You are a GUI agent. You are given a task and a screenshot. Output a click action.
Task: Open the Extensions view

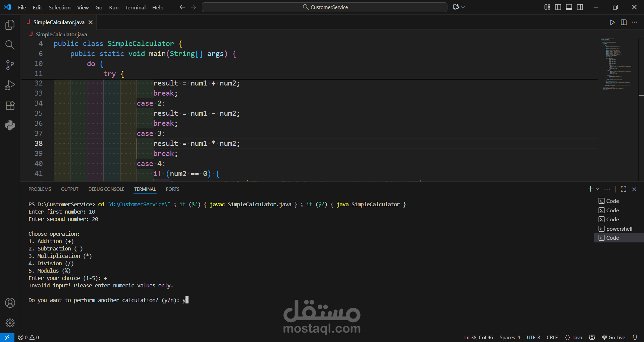(x=10, y=105)
